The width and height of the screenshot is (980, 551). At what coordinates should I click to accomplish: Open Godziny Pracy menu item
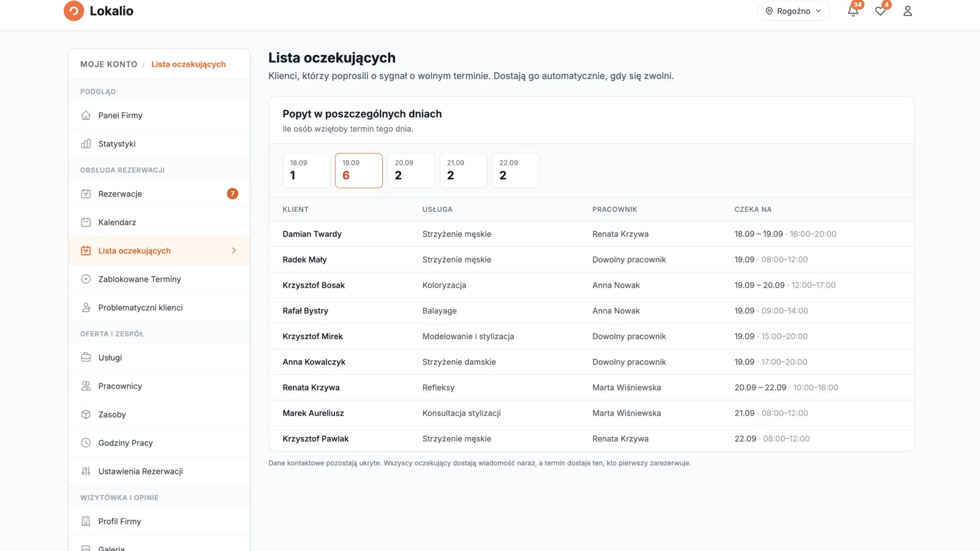click(159, 443)
